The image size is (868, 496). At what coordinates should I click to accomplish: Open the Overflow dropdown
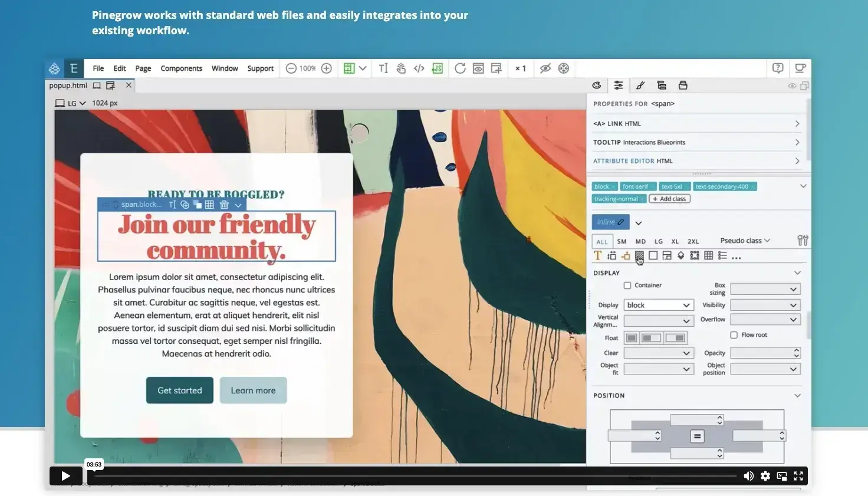point(765,319)
